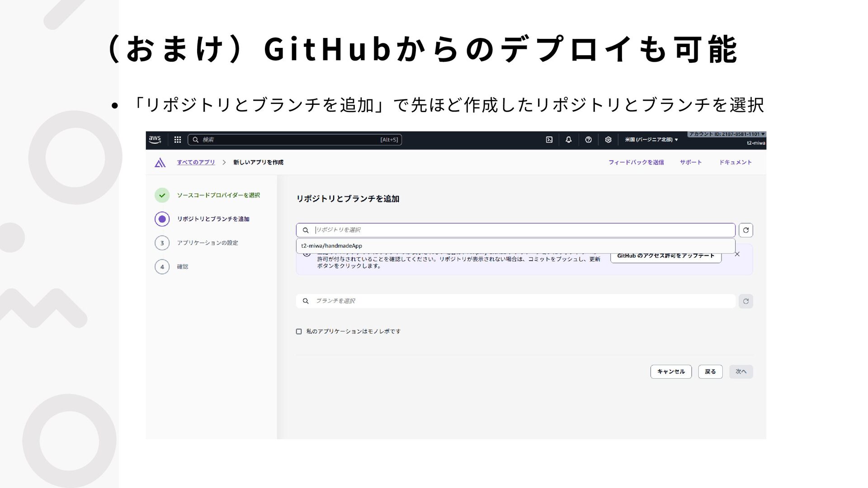The height and width of the screenshot is (488, 868).
Task: Dismiss the GitHub access info banner
Action: pos(737,254)
